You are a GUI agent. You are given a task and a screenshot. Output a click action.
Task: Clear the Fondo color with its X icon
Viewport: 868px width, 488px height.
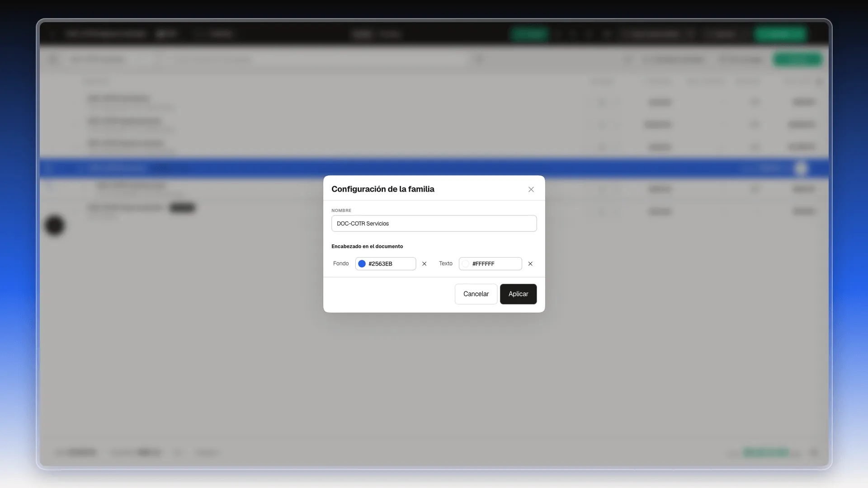click(x=424, y=263)
